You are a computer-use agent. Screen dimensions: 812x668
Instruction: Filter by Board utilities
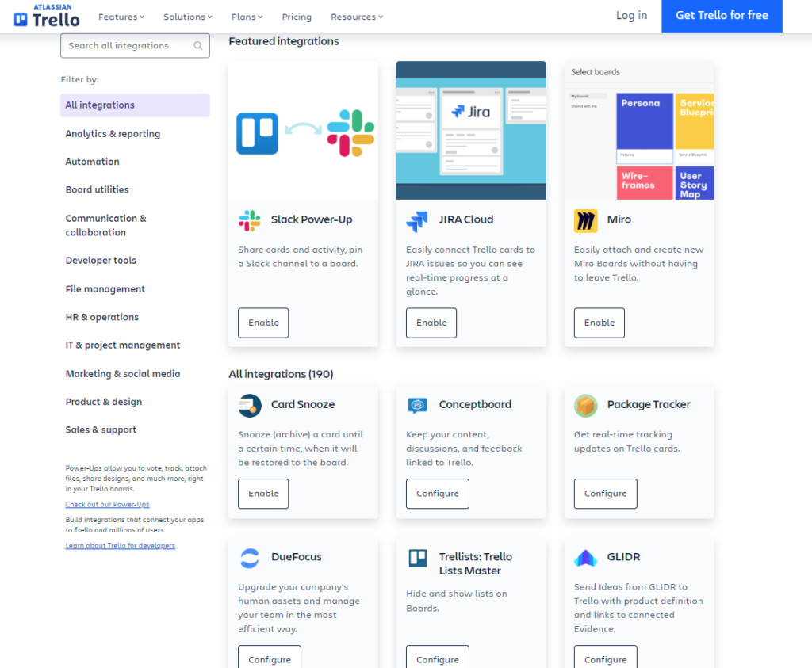pyautogui.click(x=97, y=190)
